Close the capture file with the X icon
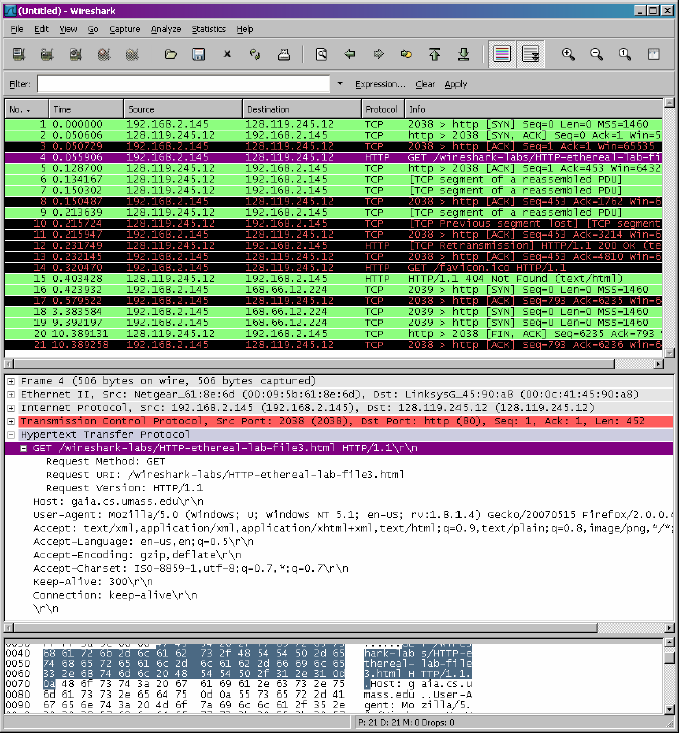This screenshot has height=735, width=681. click(x=227, y=54)
